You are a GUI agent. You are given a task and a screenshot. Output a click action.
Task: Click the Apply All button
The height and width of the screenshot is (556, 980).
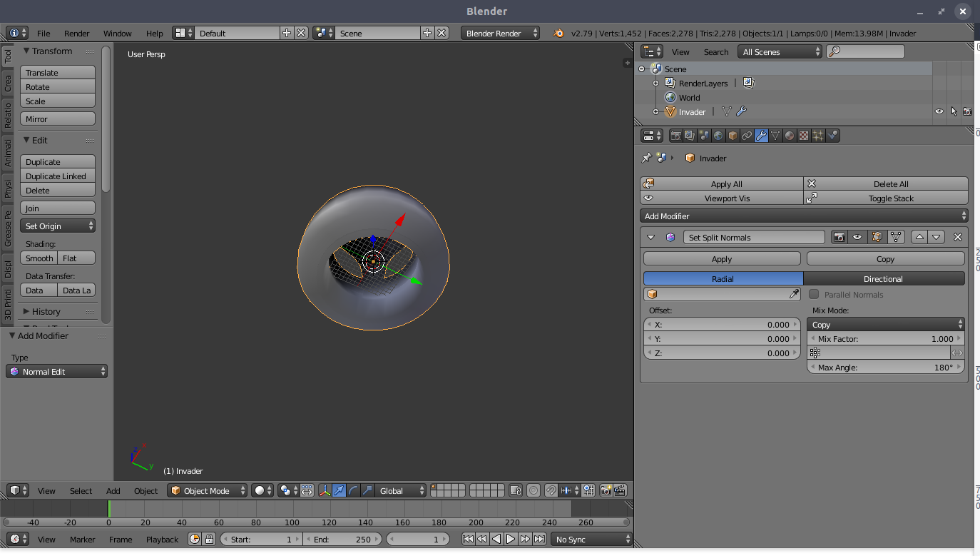tap(722, 183)
